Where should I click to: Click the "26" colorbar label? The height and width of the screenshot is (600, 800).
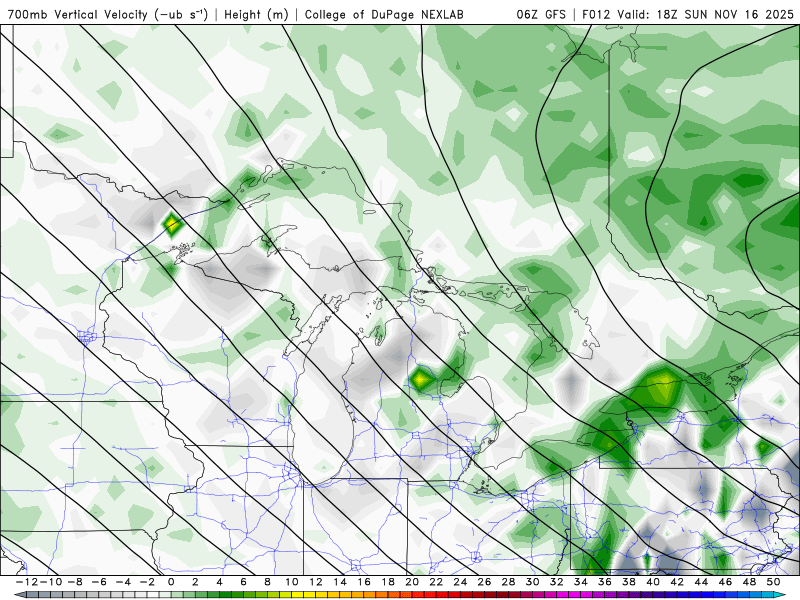(x=484, y=582)
